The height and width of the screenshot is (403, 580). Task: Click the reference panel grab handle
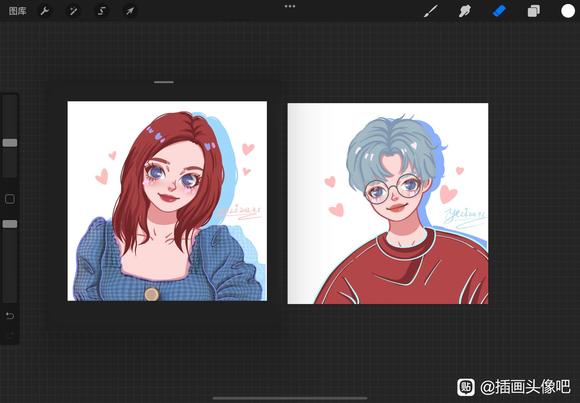point(164,82)
